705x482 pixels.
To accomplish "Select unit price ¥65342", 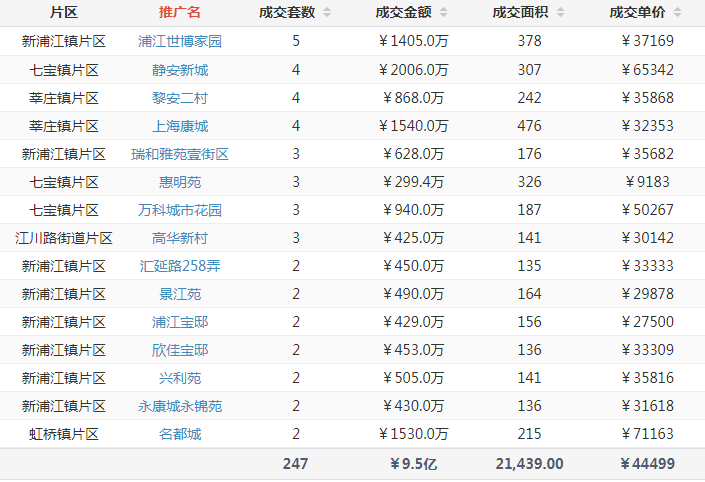I will pyautogui.click(x=647, y=70).
